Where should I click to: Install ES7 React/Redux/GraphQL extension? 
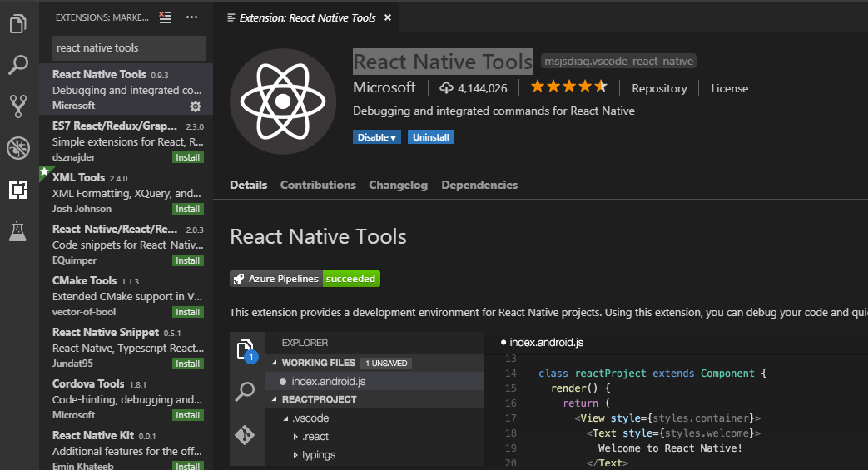pyautogui.click(x=187, y=157)
